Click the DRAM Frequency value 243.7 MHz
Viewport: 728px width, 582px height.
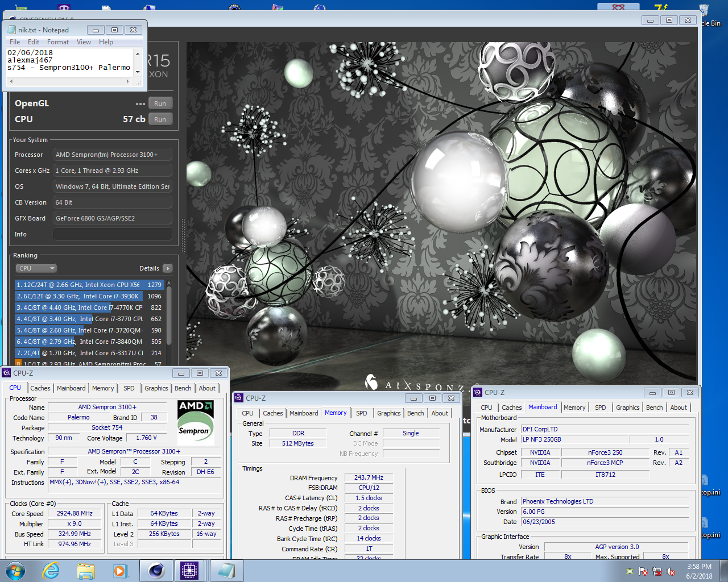369,477
